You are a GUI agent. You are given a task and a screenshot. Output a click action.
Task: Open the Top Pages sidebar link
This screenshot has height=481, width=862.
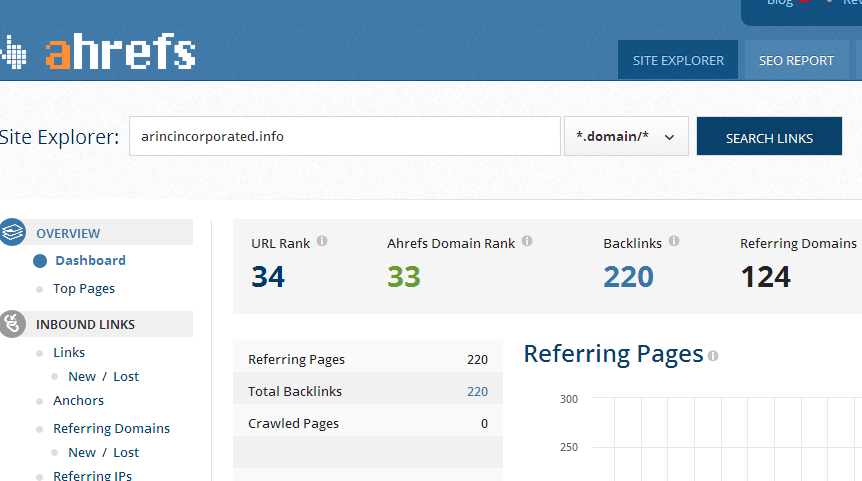coord(84,289)
